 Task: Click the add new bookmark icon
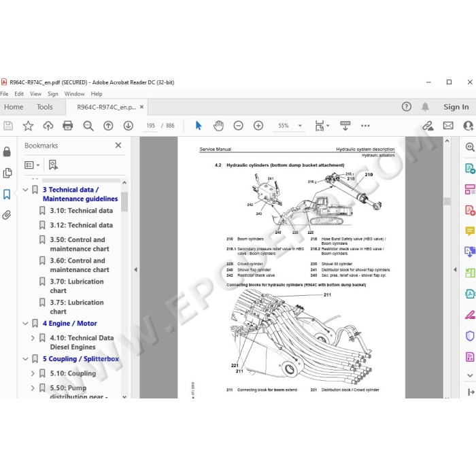(x=53, y=165)
